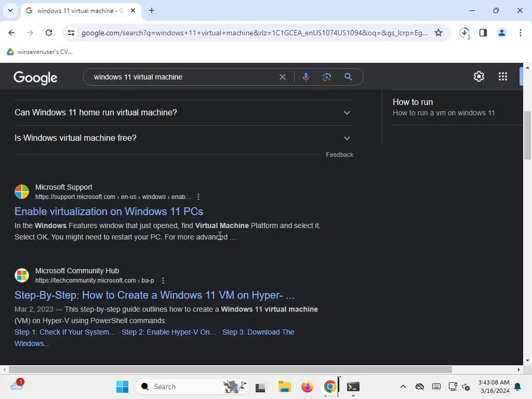Open Google quick settings gear
The width and height of the screenshot is (532, 399).
click(478, 76)
